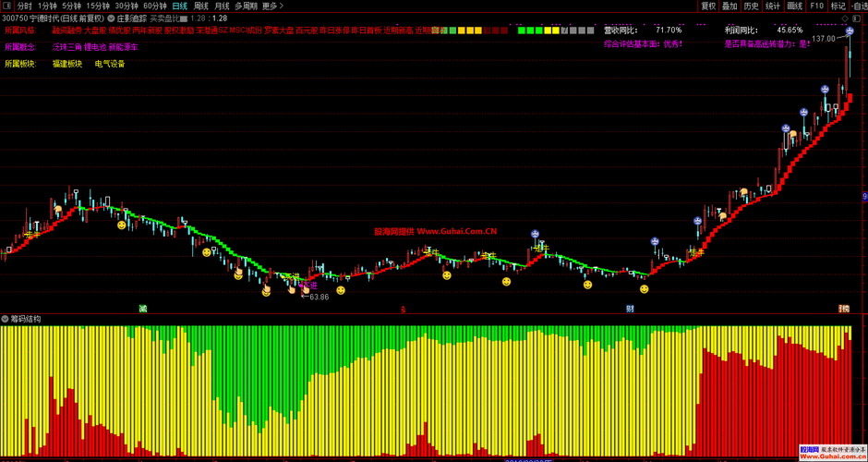
Task: Click the sad face icon at 137.00 peak
Action: click(x=850, y=31)
